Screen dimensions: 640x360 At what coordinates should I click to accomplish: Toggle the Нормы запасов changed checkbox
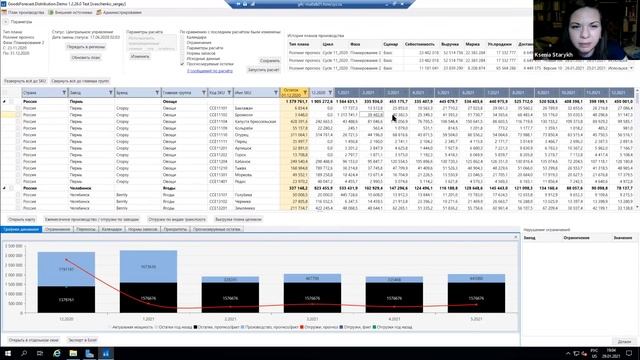click(182, 53)
